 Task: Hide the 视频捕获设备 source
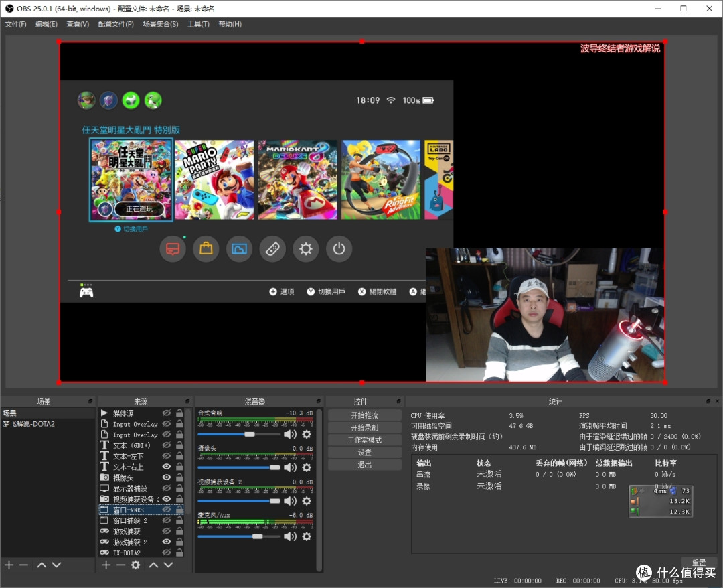(x=167, y=499)
